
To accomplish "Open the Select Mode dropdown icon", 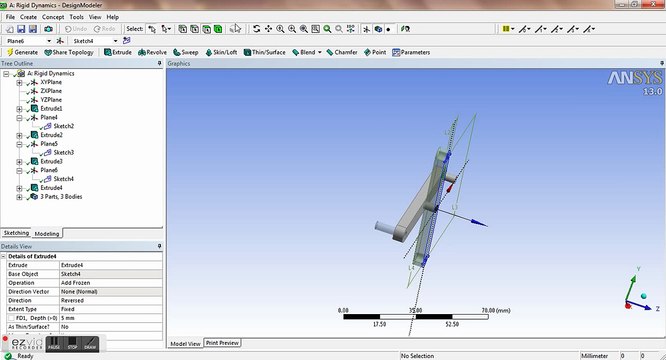I will (166, 29).
